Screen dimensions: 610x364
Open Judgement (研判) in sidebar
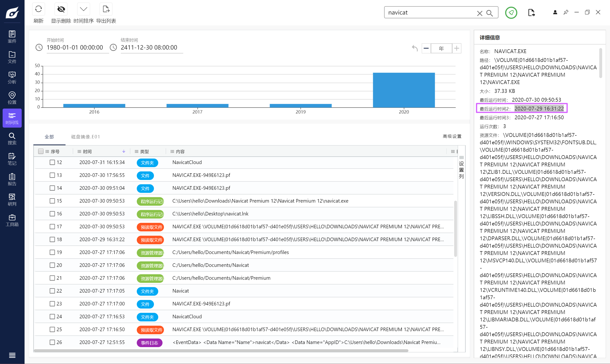click(12, 200)
